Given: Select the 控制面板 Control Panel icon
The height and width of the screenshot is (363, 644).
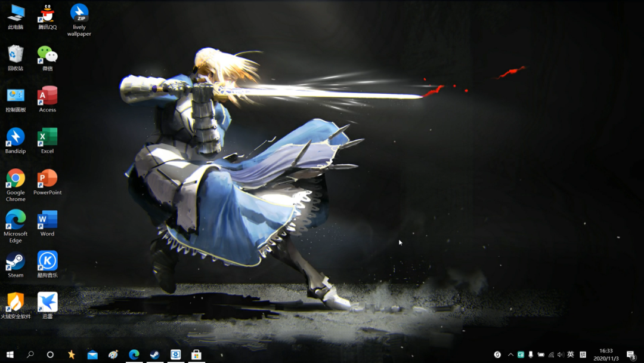Looking at the screenshot, I should (16, 99).
